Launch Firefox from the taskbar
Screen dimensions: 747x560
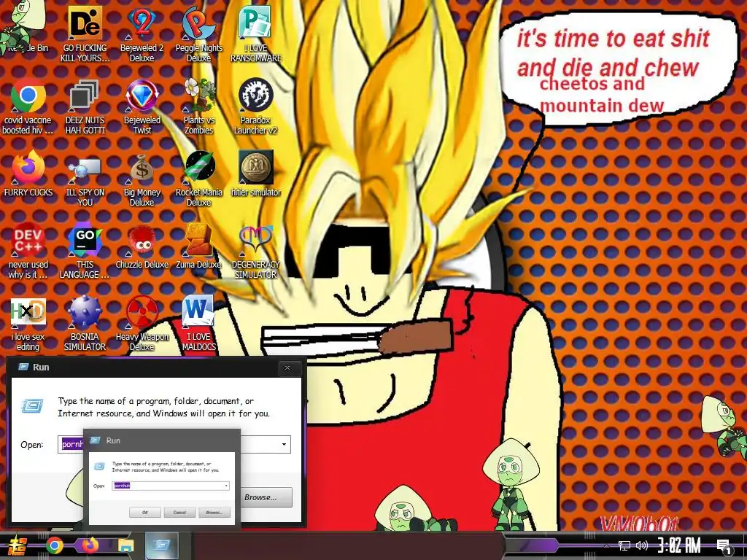point(90,545)
